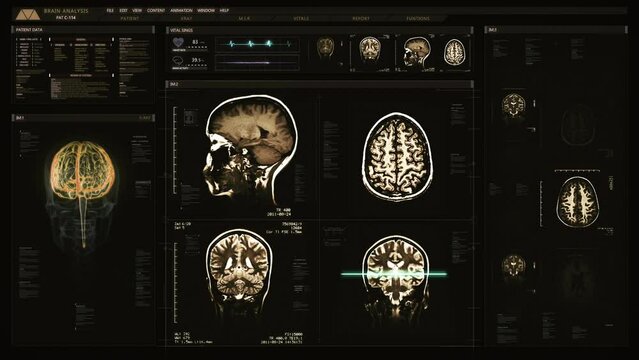The width and height of the screenshot is (639, 360).
Task: Open the HELP menu
Action: pyautogui.click(x=224, y=11)
